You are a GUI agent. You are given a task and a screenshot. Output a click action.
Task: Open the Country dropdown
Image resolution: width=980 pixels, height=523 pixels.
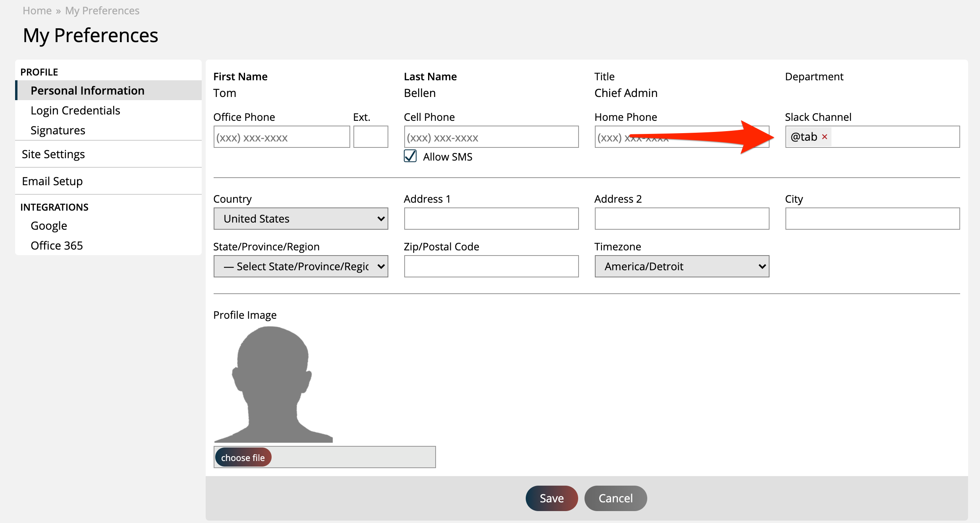pos(301,219)
